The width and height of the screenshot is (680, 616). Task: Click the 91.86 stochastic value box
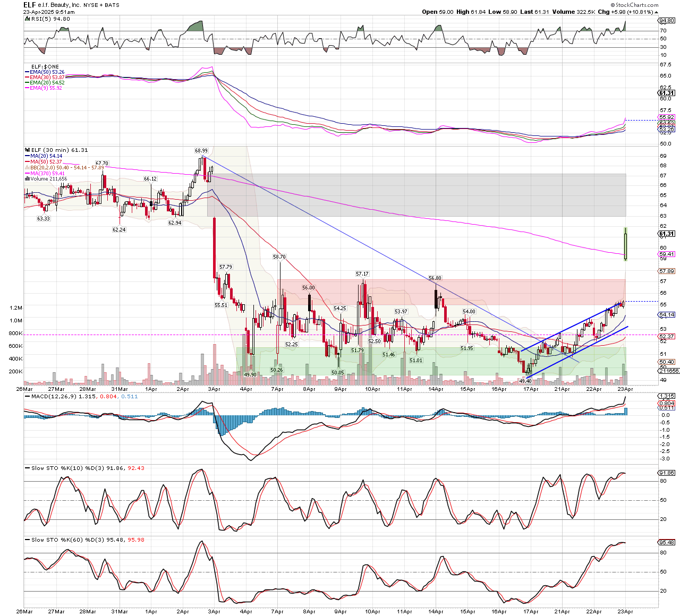click(667, 473)
